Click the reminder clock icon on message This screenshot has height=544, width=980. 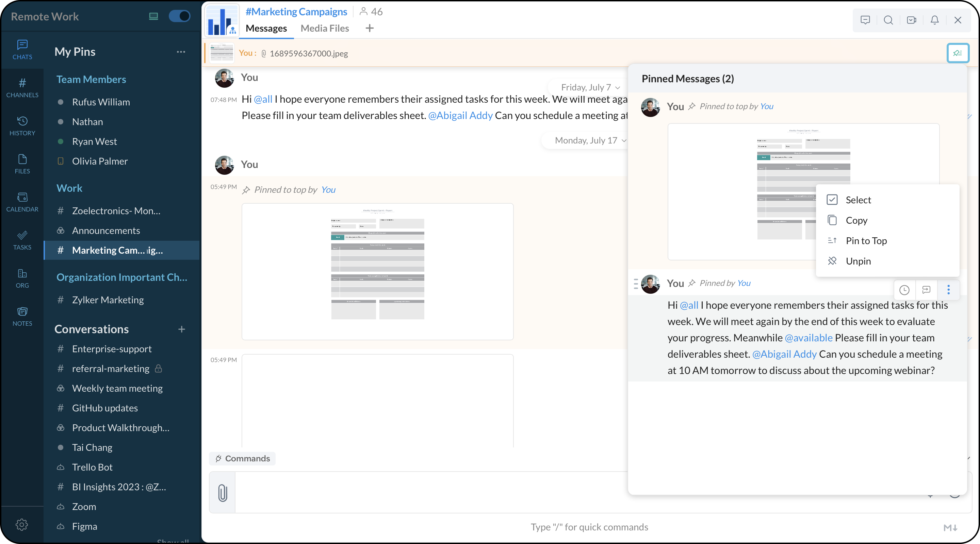click(x=904, y=290)
